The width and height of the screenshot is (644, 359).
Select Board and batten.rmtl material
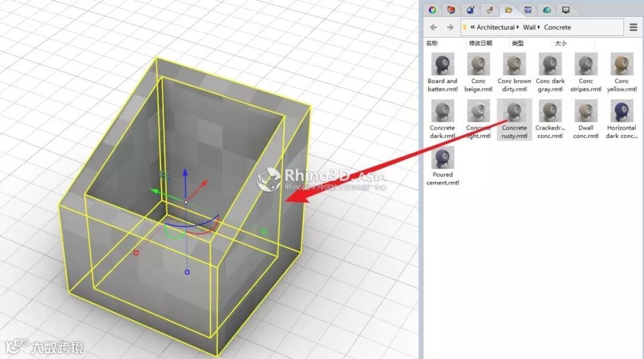coord(442,73)
